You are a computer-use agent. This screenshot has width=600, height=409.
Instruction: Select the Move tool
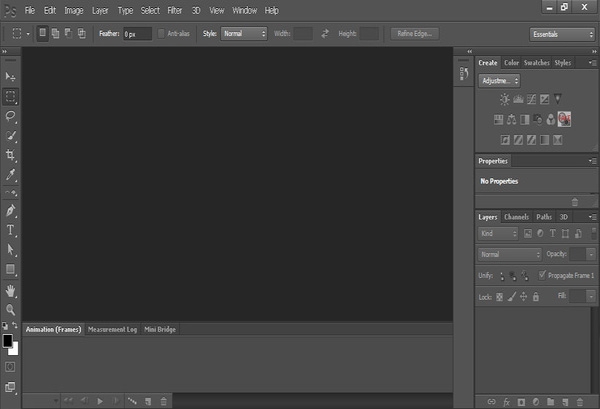tap(11, 77)
